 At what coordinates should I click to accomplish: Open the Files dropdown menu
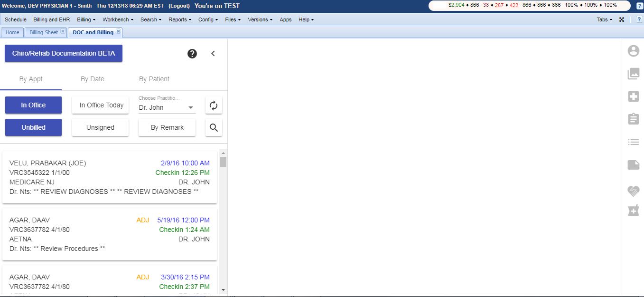tap(233, 19)
